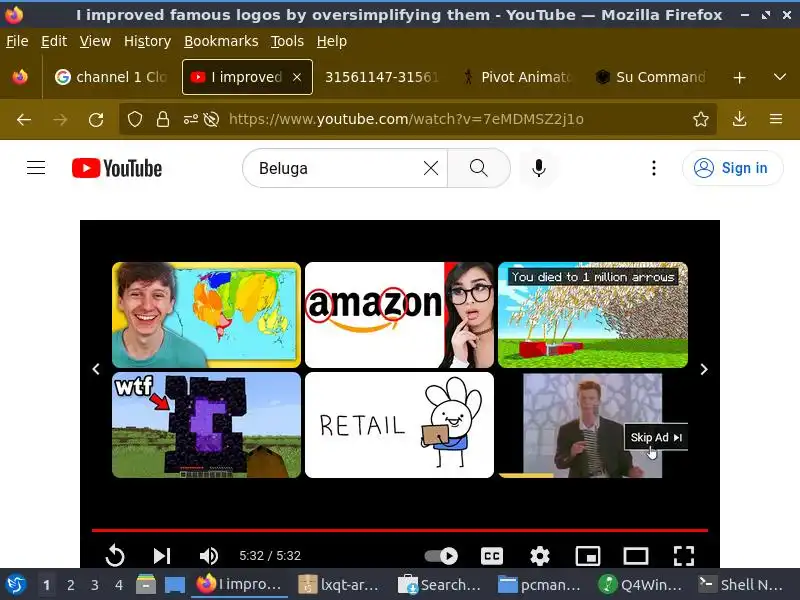Enter fullscreen in video player

click(684, 556)
